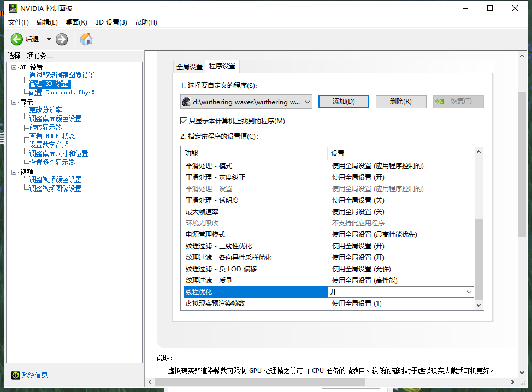Click the settings list scroll up arrow
The image size is (532, 392).
[x=478, y=152]
